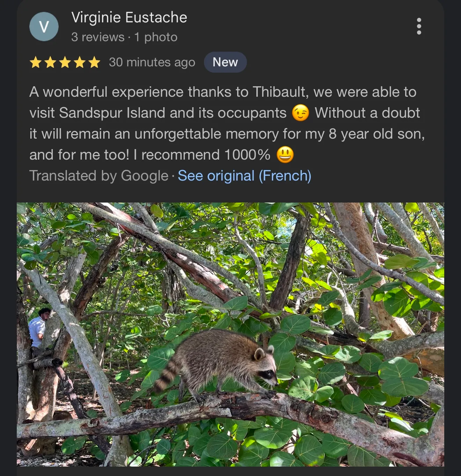Viewport: 461px width, 476px height.
Task: Click the grinning smiley emoji after 1000%
Action: click(285, 155)
